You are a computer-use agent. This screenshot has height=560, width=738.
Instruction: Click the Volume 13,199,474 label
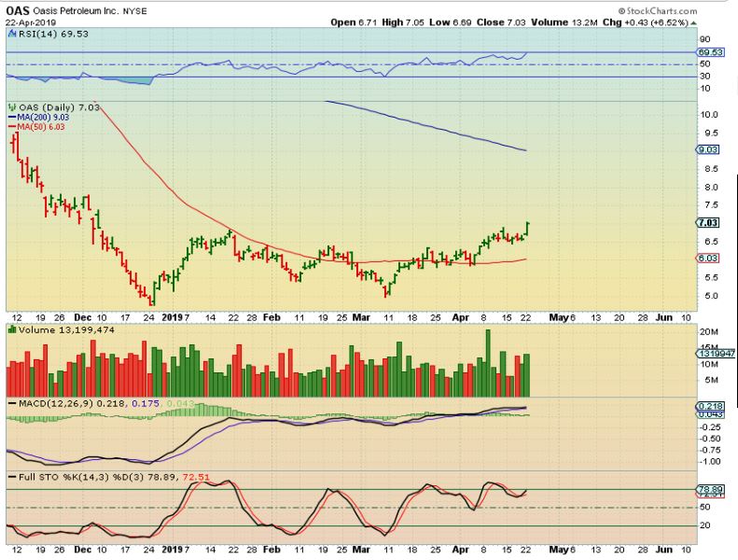(x=66, y=330)
